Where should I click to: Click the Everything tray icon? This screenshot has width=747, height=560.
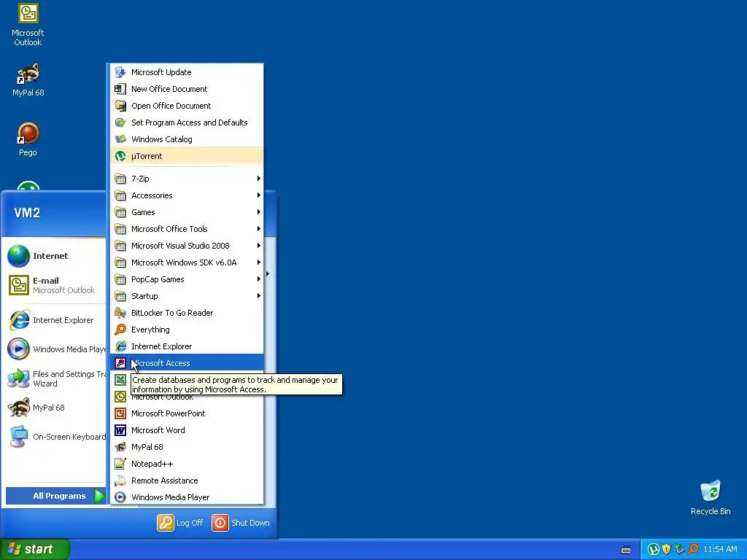tap(693, 550)
